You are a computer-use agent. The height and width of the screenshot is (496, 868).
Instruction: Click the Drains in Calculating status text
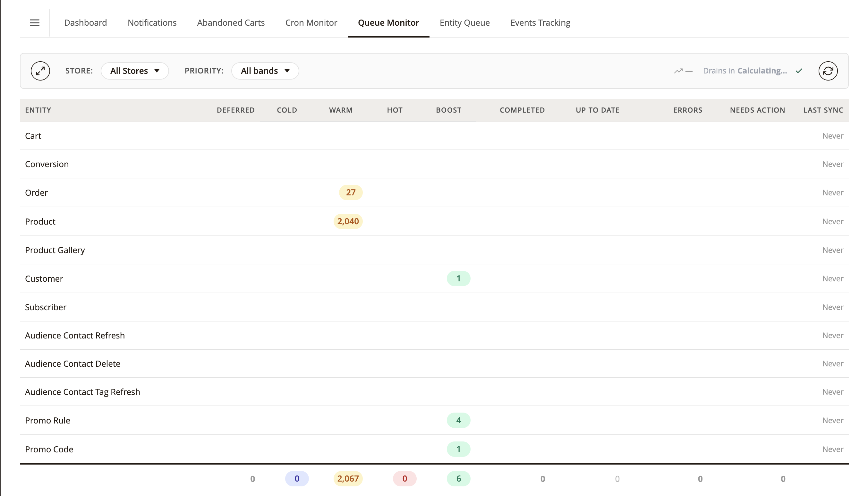point(745,71)
